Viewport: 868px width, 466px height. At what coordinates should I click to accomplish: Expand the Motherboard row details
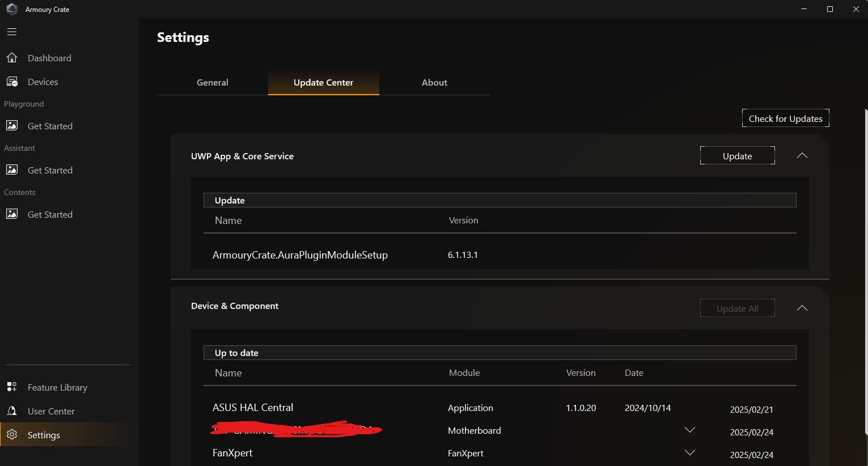[689, 430]
